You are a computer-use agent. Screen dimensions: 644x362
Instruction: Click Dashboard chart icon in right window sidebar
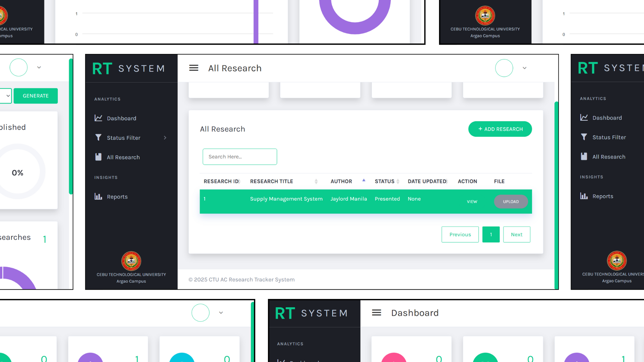pyautogui.click(x=584, y=117)
